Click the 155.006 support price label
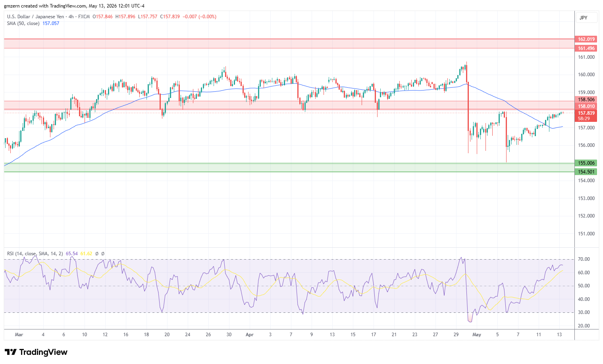The width and height of the screenshot is (603, 364). tap(586, 163)
